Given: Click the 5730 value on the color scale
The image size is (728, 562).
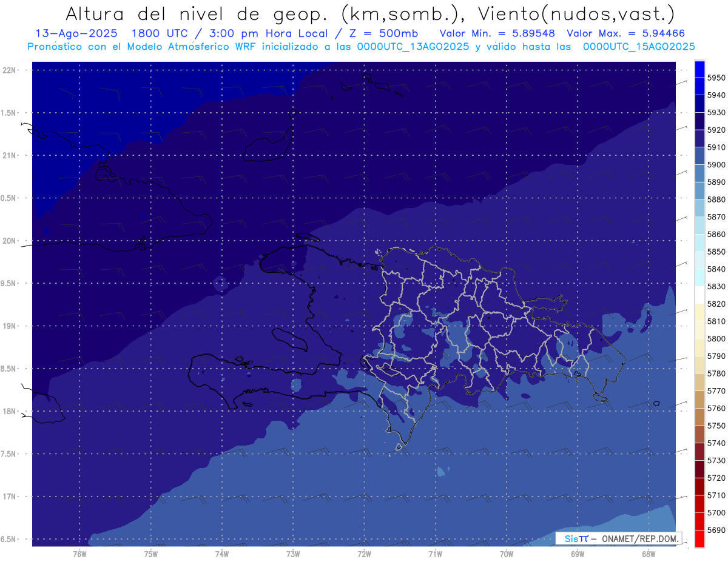Looking at the screenshot, I should pyautogui.click(x=716, y=461).
